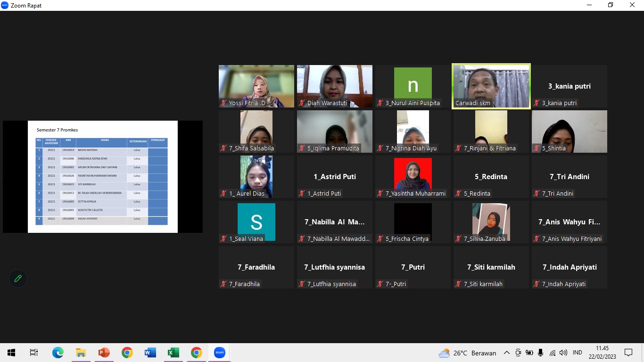The image size is (644, 362).
Task: Open the volume speaker control
Action: 563,353
